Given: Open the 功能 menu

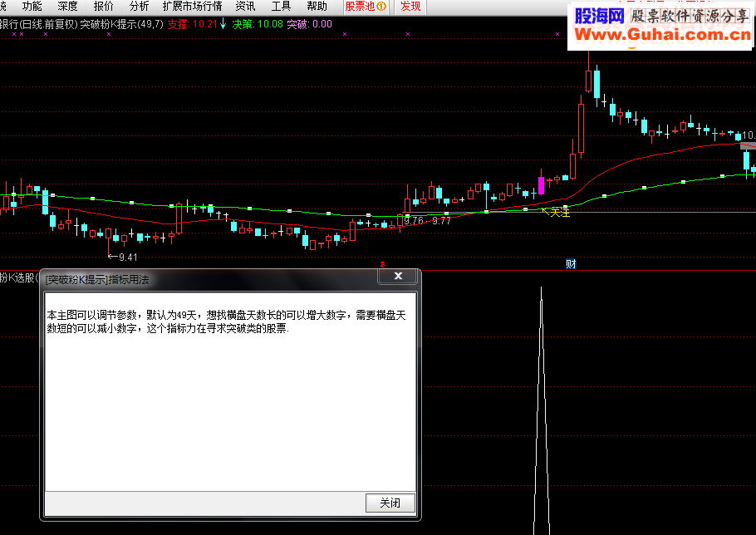Looking at the screenshot, I should 32,7.
